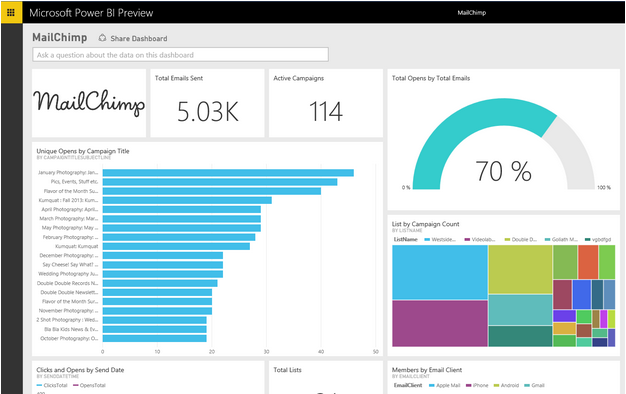Click the Westside legend blue swatch
This screenshot has width=626, height=394.
pos(427,240)
